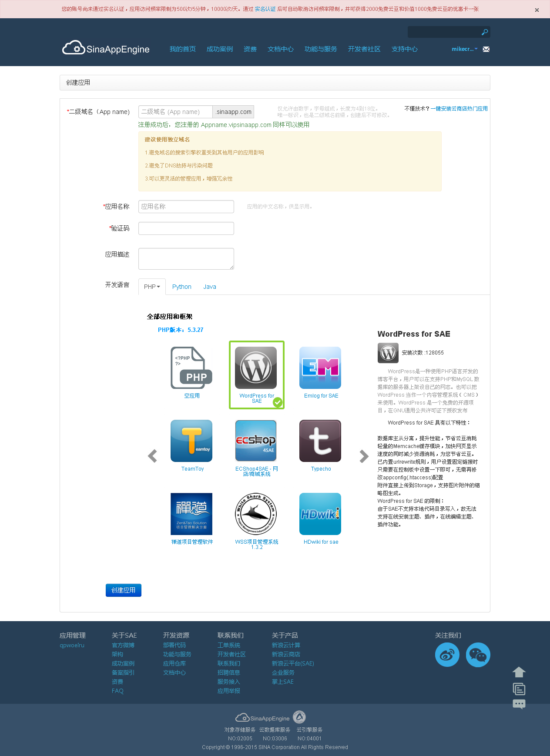Focus the 应用描述 textarea
Image resolution: width=550 pixels, height=756 pixels.
tap(186, 259)
